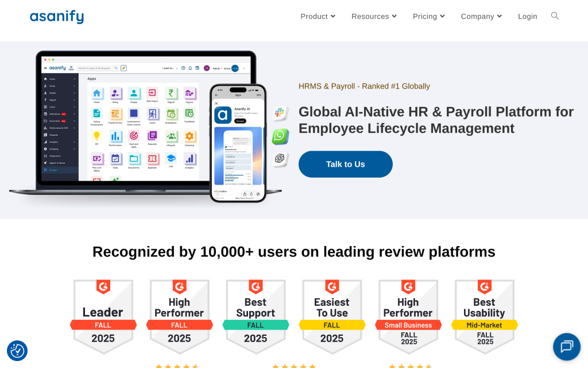588x368 pixels.
Task: Click the phone Asanify AI mockup
Action: tap(238, 143)
